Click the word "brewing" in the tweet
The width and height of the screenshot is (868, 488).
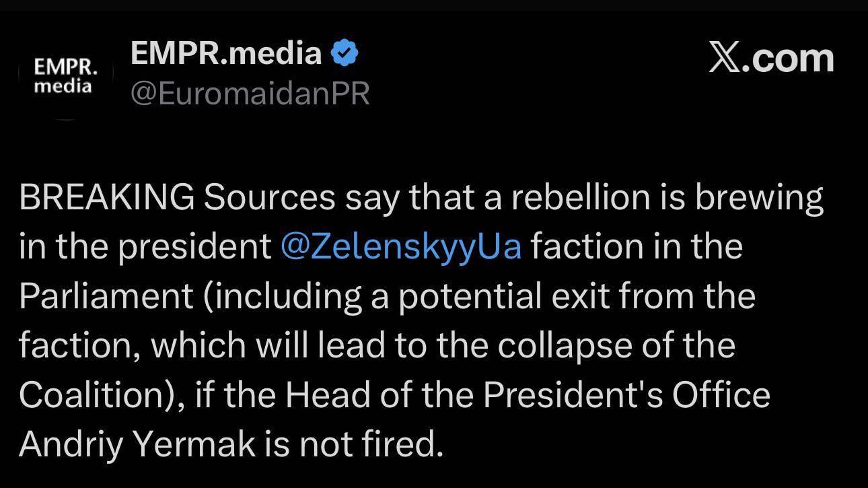(x=759, y=197)
